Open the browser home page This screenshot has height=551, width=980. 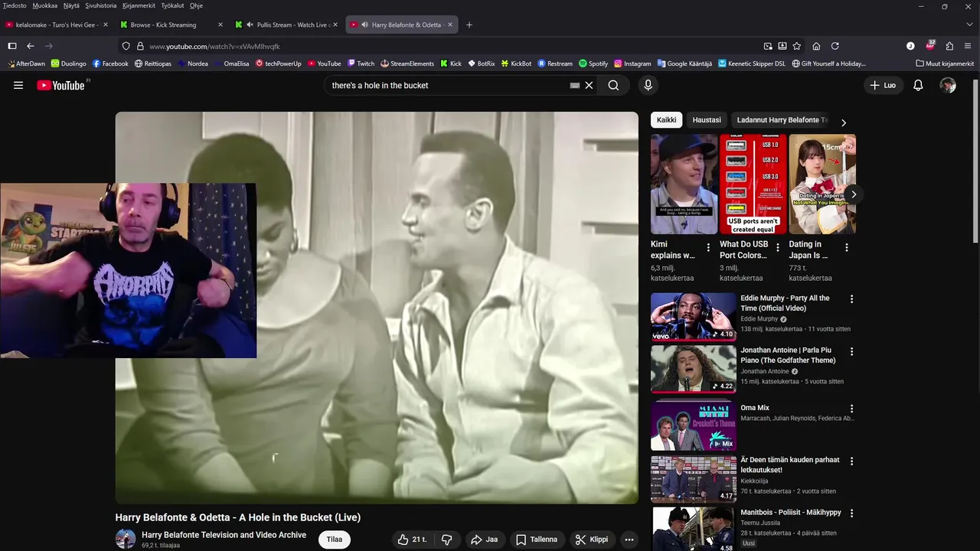tap(816, 46)
